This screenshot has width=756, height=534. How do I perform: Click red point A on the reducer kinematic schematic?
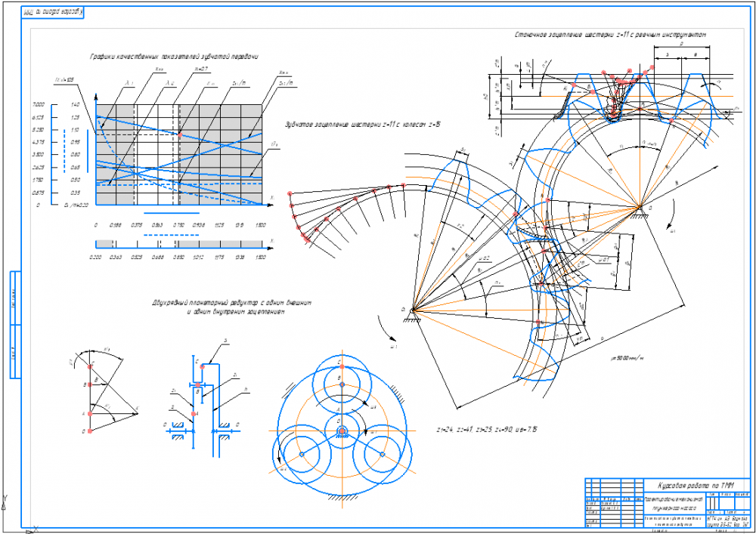pos(194,414)
